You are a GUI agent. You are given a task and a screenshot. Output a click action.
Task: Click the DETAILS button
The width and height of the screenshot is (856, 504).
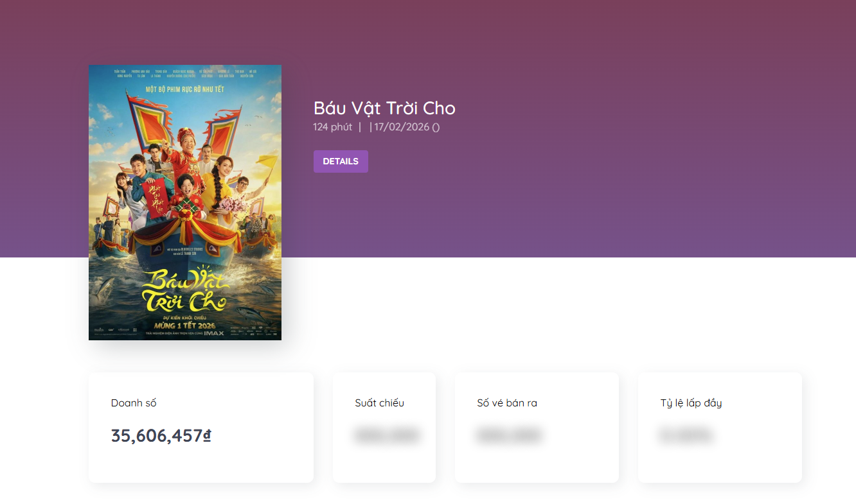click(341, 161)
